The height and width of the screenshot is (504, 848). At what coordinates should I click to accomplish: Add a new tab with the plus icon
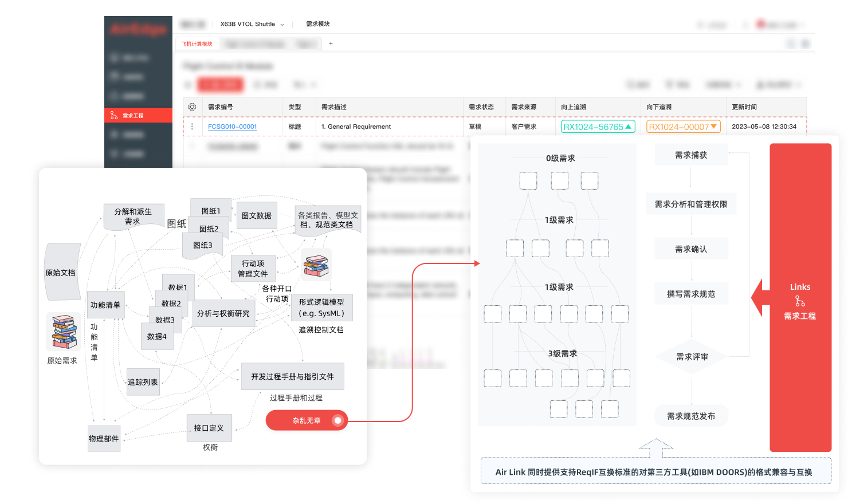[331, 44]
